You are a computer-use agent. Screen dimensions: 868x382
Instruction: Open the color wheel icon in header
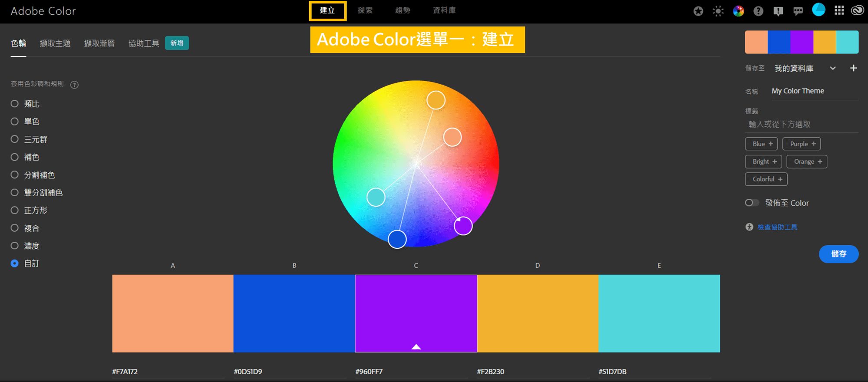738,11
